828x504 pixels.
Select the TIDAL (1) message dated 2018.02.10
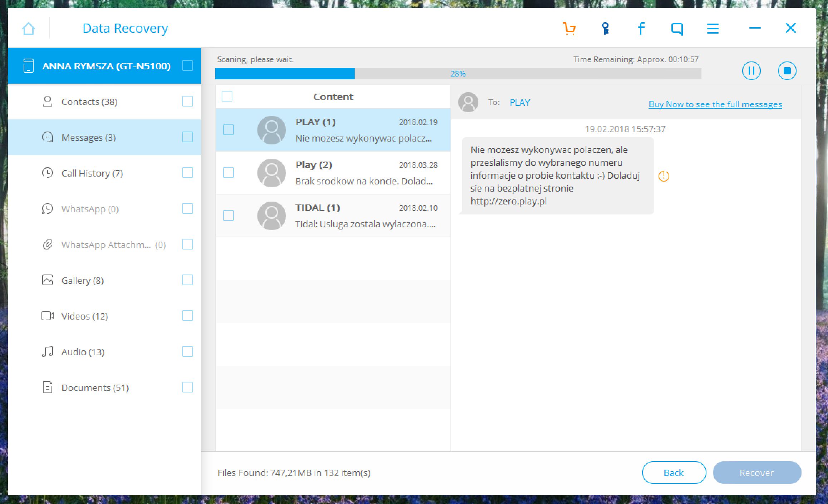pyautogui.click(x=333, y=216)
